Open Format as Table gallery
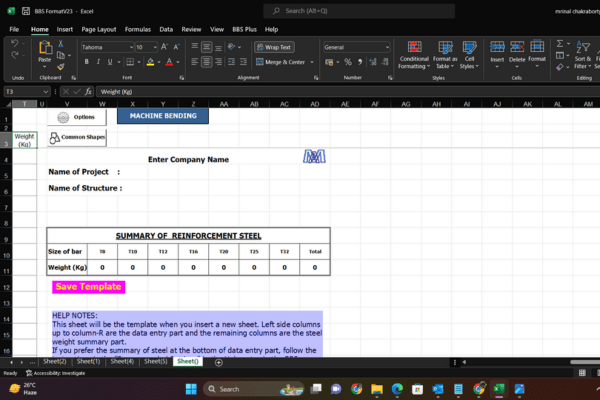Viewport: 600px width, 400px height. [x=445, y=55]
